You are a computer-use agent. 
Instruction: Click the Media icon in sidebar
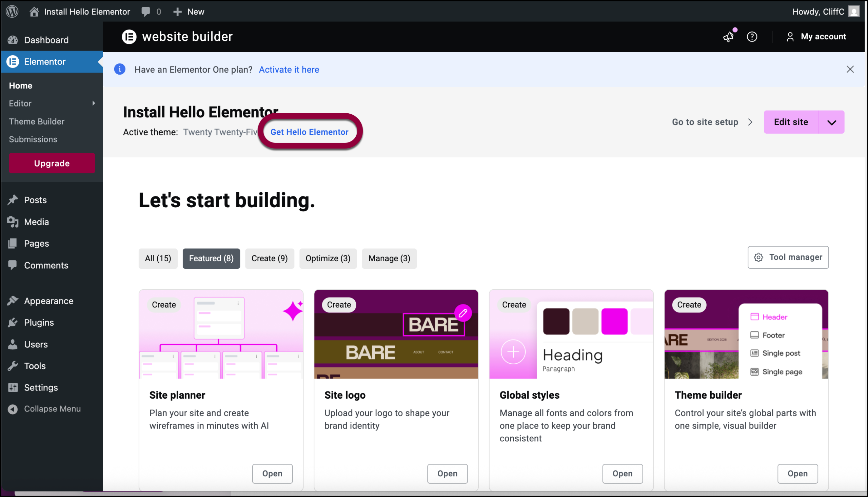[13, 222]
